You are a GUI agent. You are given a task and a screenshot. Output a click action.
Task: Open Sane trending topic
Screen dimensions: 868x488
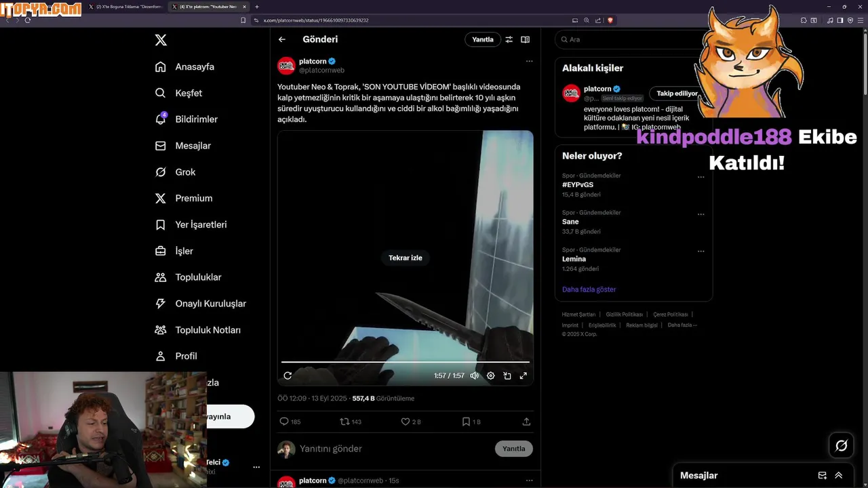(x=570, y=222)
